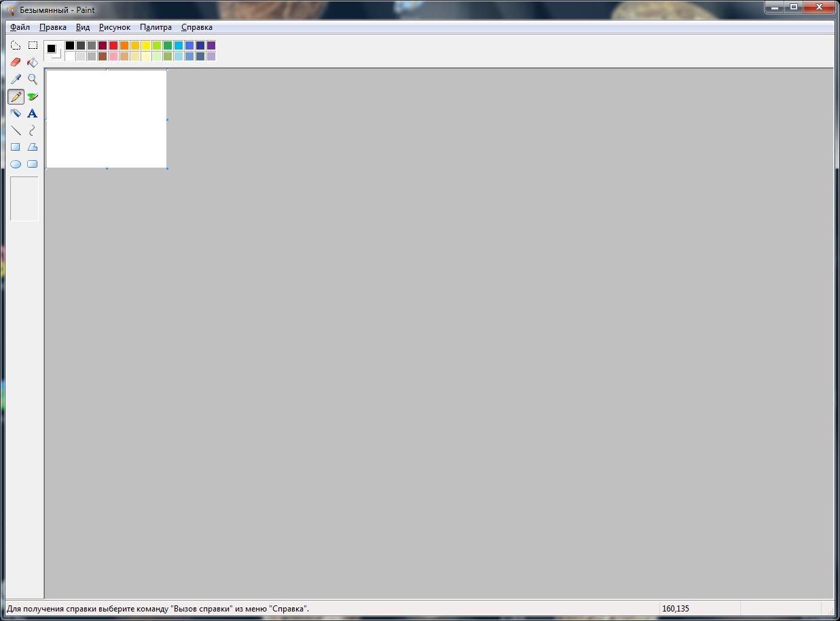Open the Правка menu
840x621 pixels.
53,27
